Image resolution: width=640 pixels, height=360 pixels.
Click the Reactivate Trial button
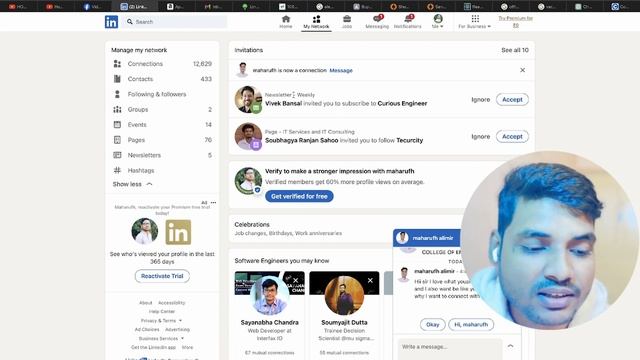coord(162,276)
